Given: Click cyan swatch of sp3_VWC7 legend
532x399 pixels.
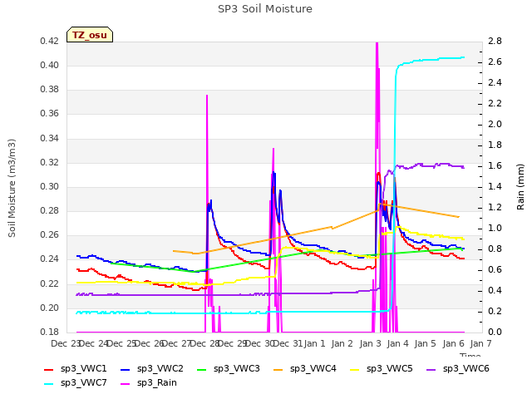Looking at the screenshot, I should (49, 384).
